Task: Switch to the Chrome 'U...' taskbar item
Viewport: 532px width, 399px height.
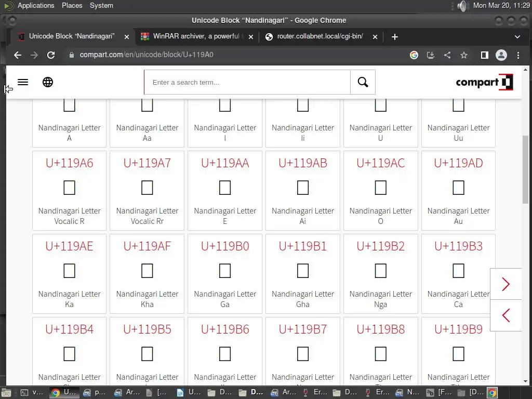Action: (64, 393)
